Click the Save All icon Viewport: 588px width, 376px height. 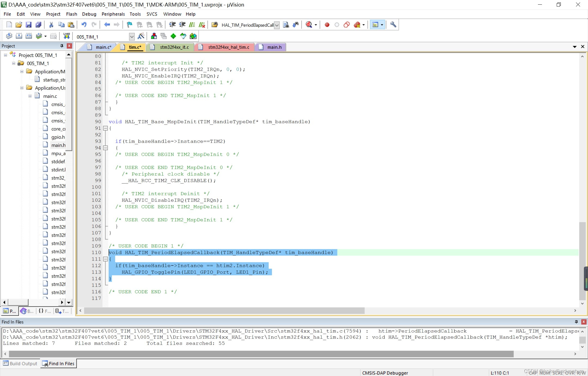pos(38,25)
